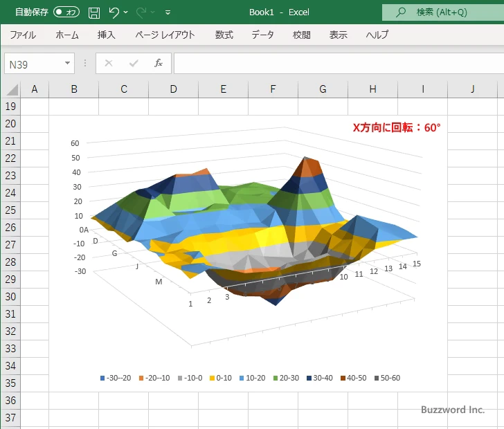Viewport: 504px width, 429px height.
Task: Select row 30 header
Action: point(10,296)
